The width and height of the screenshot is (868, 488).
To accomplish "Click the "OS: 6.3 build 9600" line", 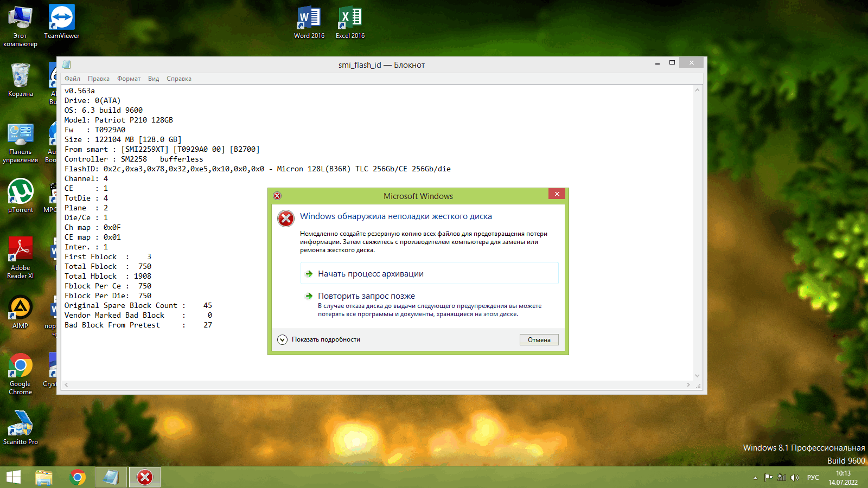I will coord(104,110).
